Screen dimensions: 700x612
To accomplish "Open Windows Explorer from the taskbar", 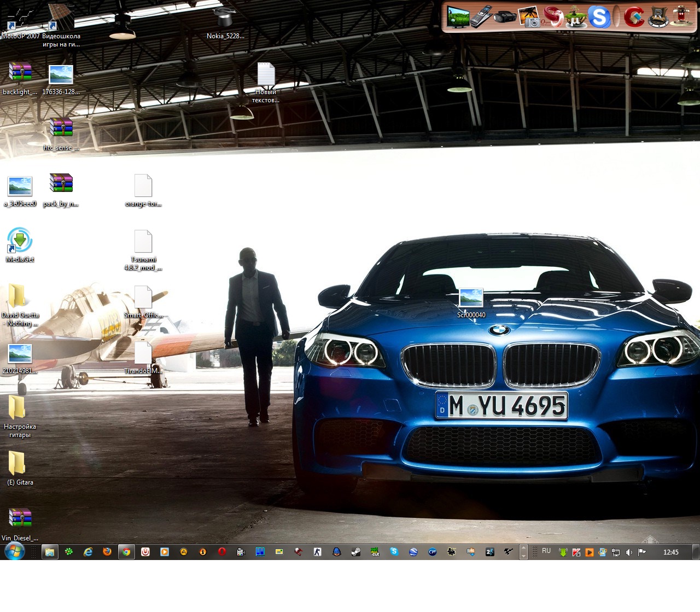I will (50, 552).
